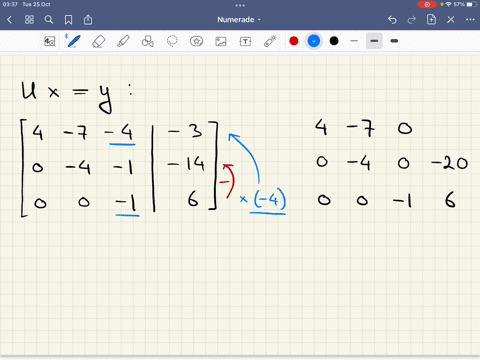Undo the last stroke

[x=392, y=20]
